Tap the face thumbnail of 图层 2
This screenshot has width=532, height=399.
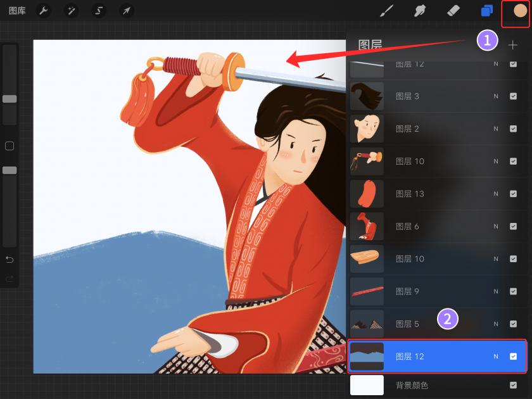pyautogui.click(x=367, y=129)
